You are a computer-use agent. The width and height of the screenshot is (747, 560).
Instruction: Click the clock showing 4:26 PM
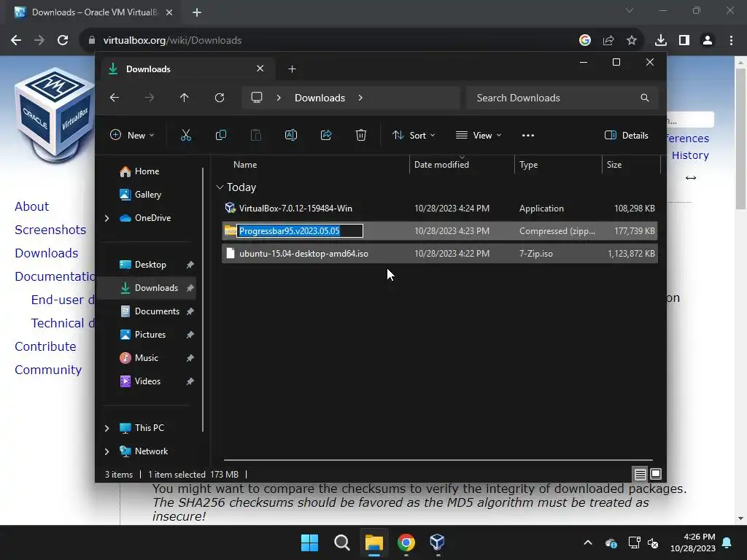click(699, 537)
